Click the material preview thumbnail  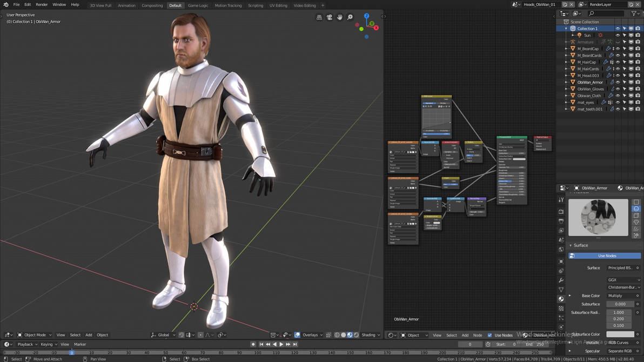598,217
